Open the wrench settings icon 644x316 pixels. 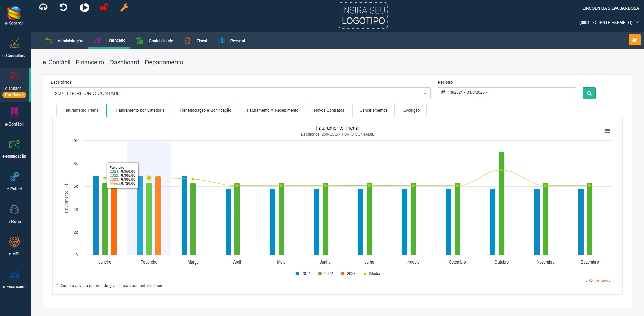click(124, 7)
